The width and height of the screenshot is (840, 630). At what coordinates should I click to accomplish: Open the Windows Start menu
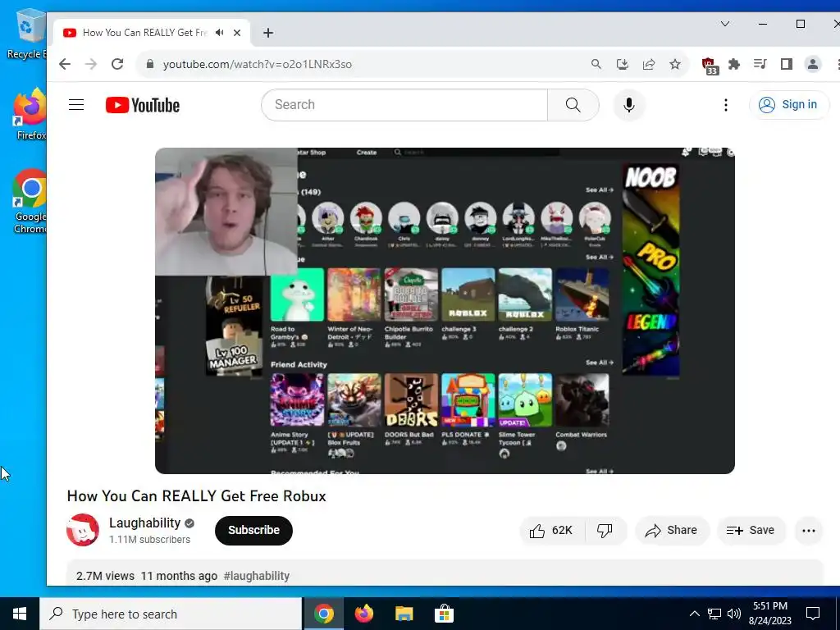20,614
